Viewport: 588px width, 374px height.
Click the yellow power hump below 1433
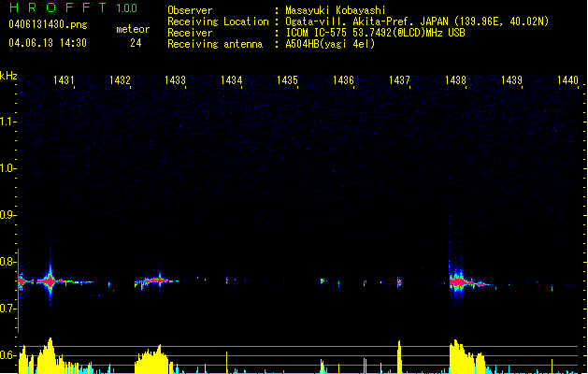[153, 359]
